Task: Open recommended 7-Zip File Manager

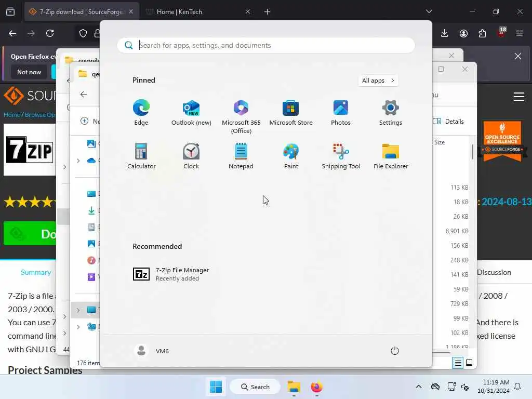Action: 171,274
